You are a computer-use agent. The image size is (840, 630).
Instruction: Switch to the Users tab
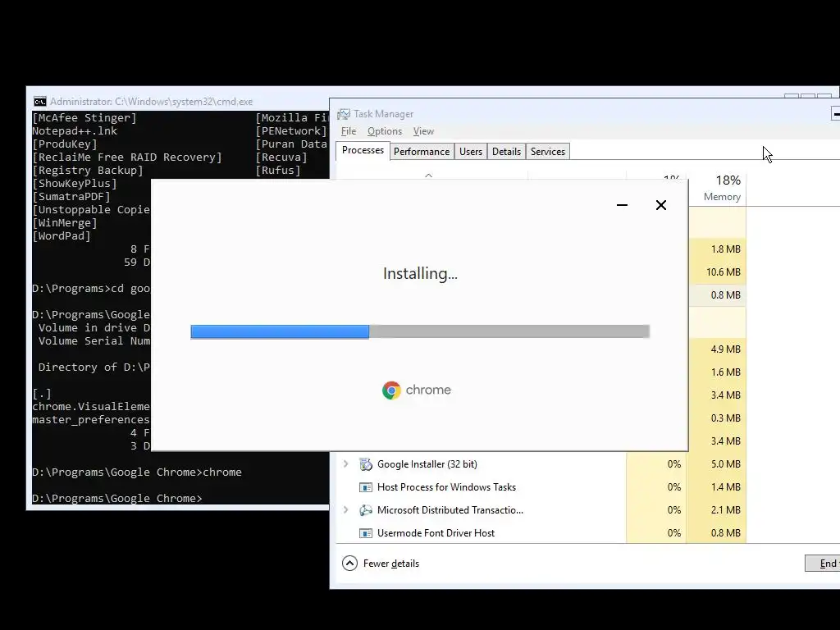[471, 152]
